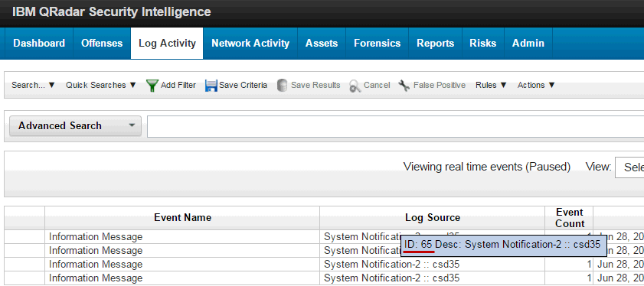Sort by the Event Count column header
Image resolution: width=644 pixels, height=286 pixels.
coord(569,218)
